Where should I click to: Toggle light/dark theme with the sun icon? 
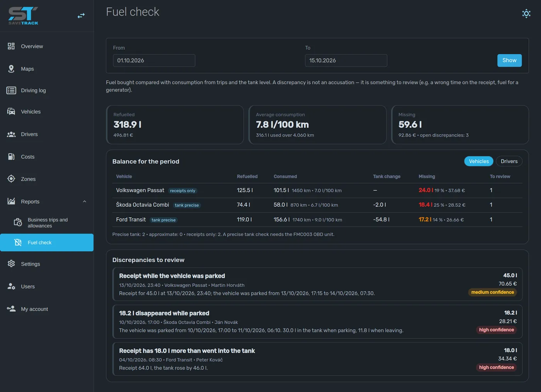(x=526, y=14)
